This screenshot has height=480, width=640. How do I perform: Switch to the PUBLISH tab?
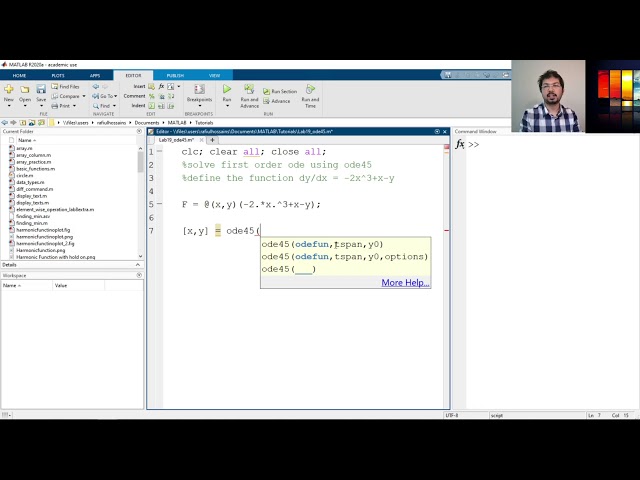point(175,76)
